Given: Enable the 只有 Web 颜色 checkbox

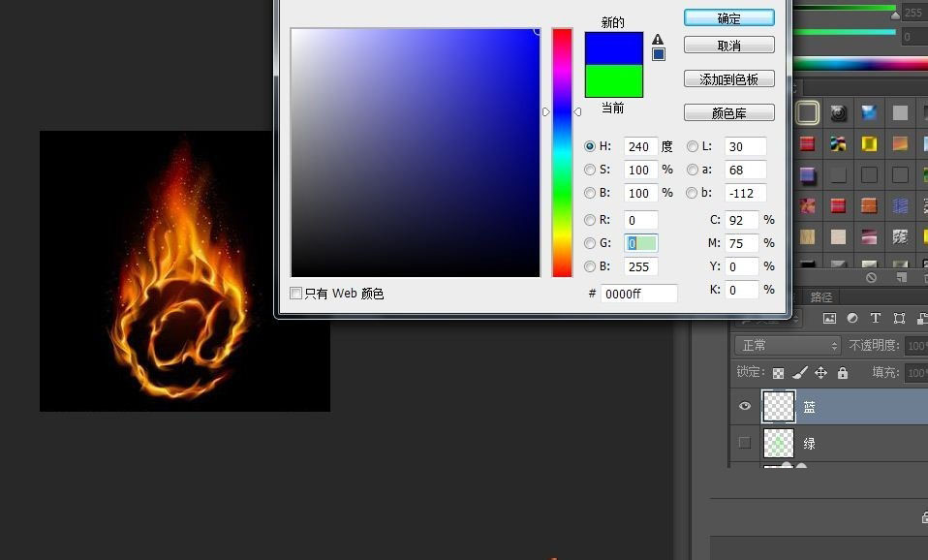Looking at the screenshot, I should point(296,294).
